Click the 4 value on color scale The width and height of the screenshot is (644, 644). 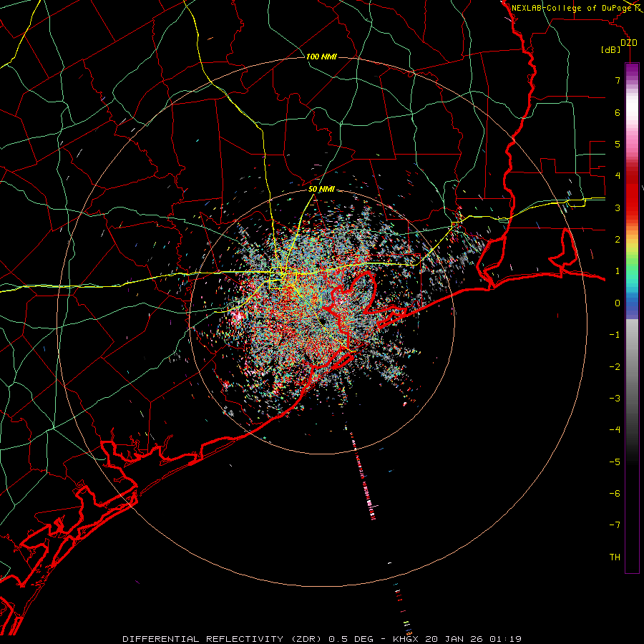tap(618, 176)
